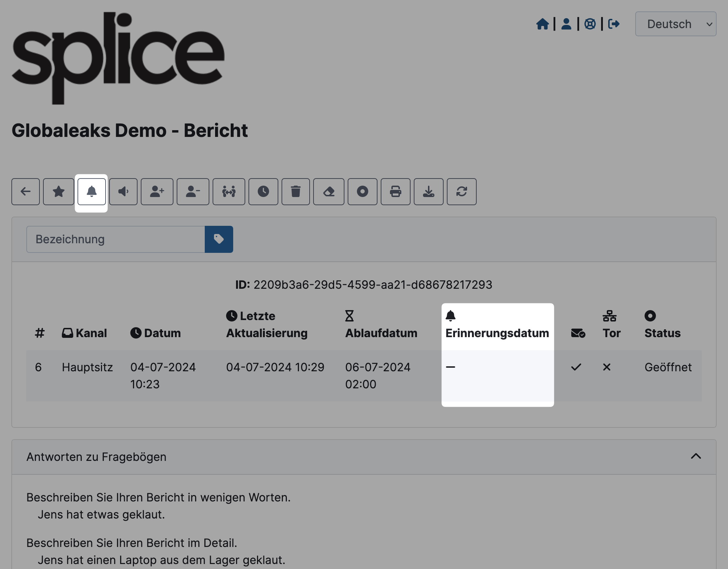Image resolution: width=728 pixels, height=569 pixels.
Task: Collapse the questionnaire answers panel
Action: click(x=696, y=456)
